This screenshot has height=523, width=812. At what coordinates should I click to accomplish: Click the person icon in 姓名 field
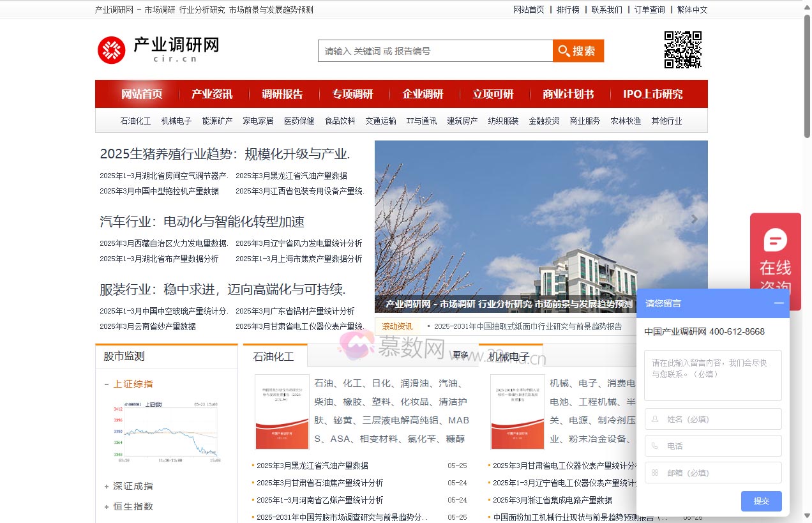655,419
